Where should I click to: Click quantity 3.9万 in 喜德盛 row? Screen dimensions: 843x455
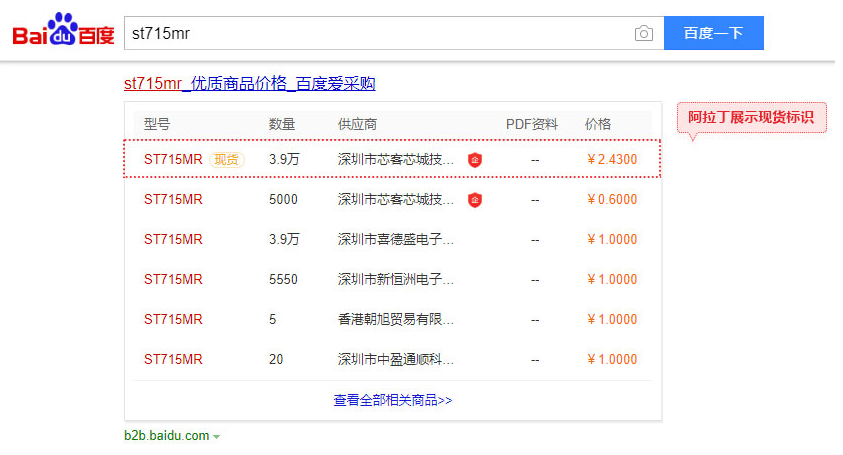pos(284,239)
